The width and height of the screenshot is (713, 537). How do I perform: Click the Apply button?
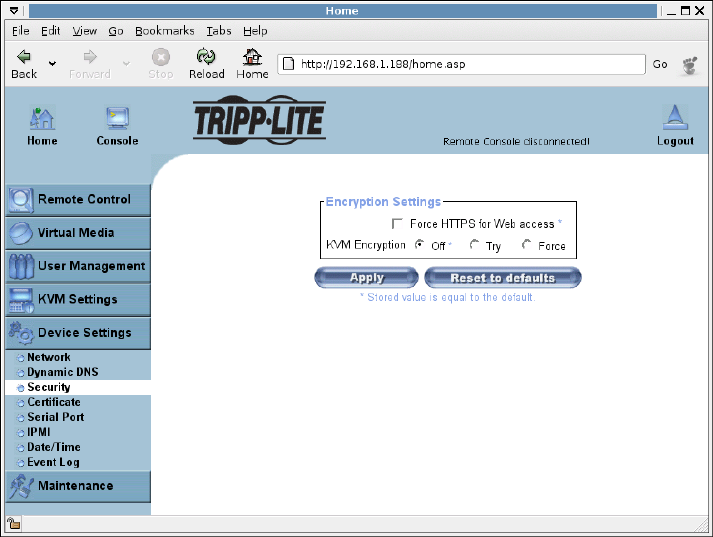pos(367,278)
